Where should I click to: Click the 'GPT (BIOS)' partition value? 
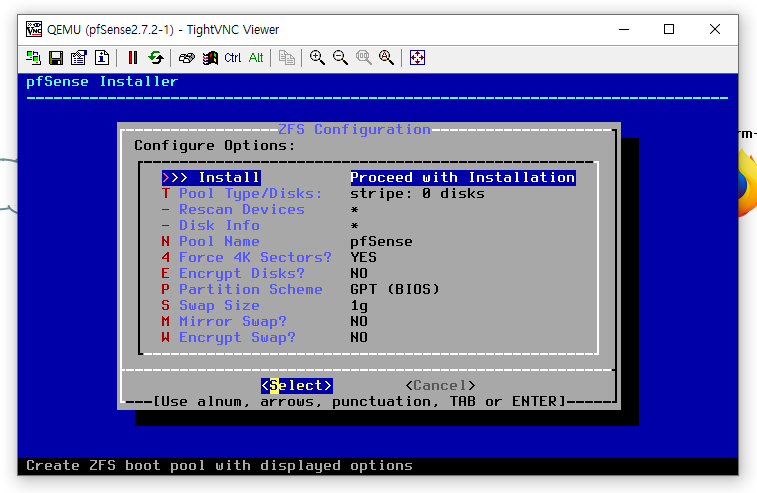click(395, 289)
